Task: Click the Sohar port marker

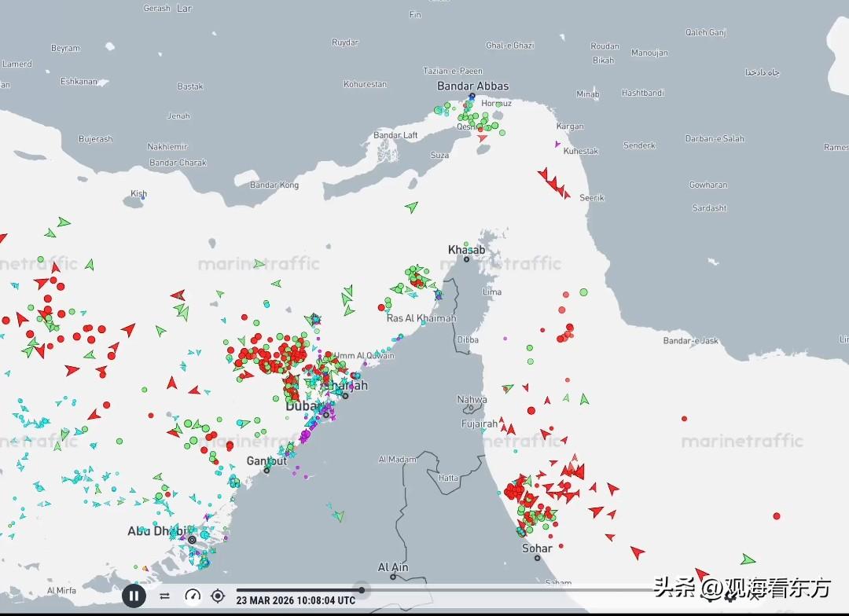Action: click(x=537, y=558)
